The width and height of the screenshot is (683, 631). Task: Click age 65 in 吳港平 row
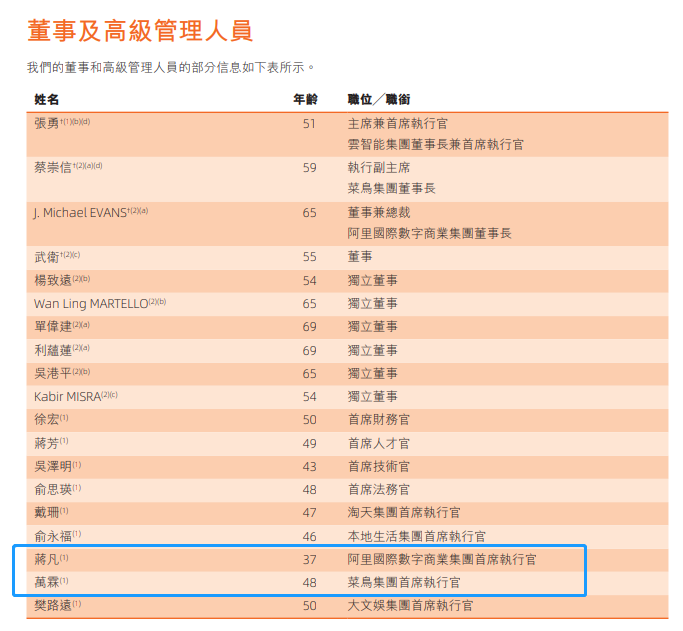pos(309,374)
